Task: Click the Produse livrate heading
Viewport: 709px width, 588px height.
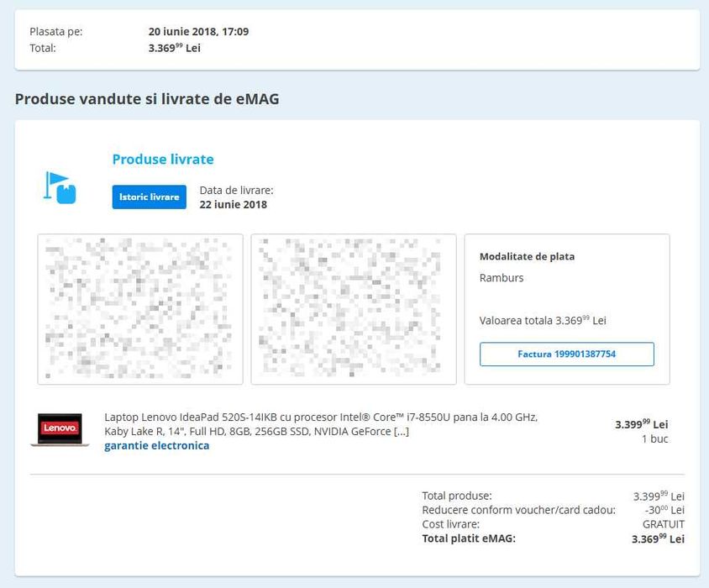Action: point(163,160)
